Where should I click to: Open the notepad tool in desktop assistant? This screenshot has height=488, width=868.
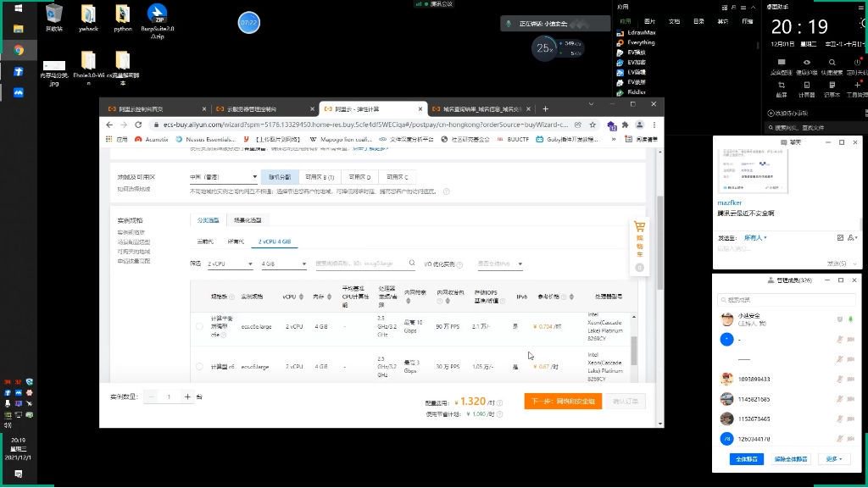pyautogui.click(x=832, y=88)
